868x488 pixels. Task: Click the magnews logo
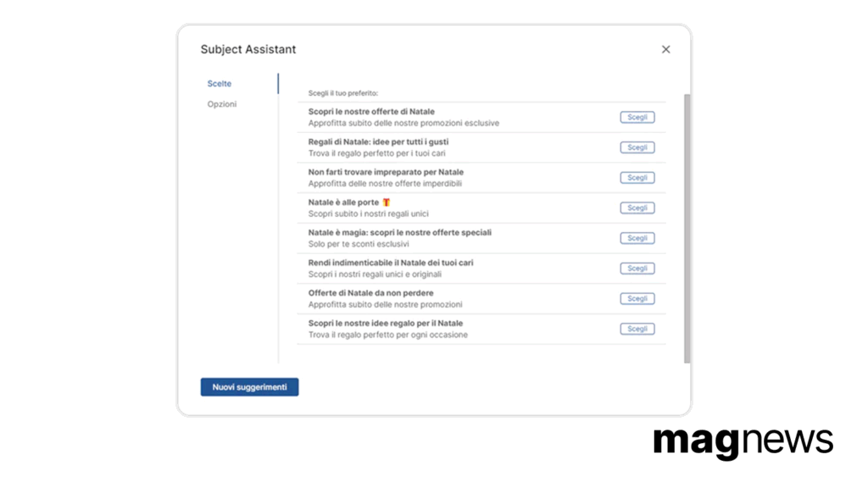[743, 442]
